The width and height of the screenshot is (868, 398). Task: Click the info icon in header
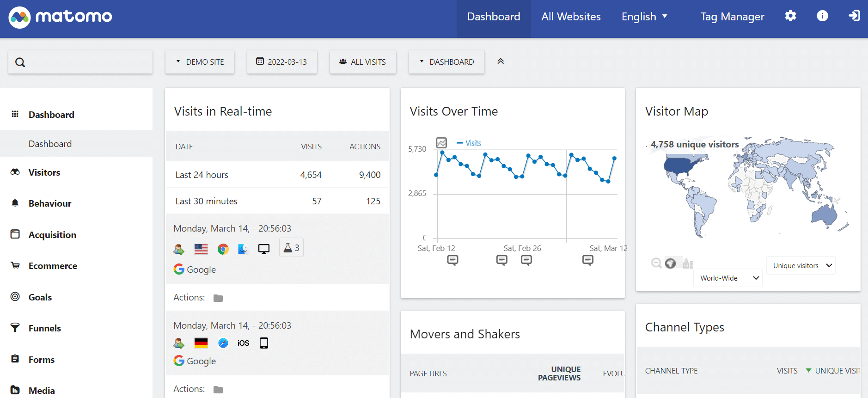coord(822,16)
